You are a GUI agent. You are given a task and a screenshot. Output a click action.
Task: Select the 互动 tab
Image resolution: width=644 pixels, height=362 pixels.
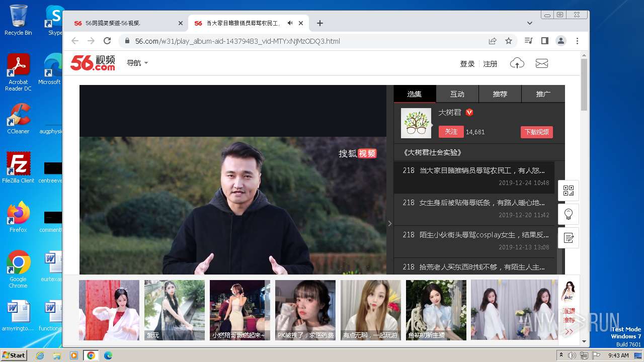coord(457,94)
